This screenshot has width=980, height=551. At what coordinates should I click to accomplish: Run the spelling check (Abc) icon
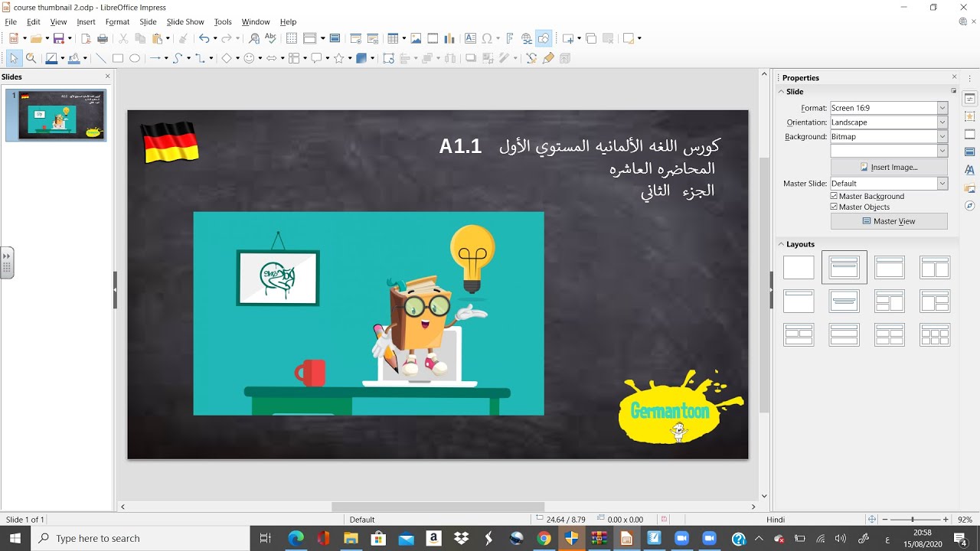pyautogui.click(x=270, y=38)
